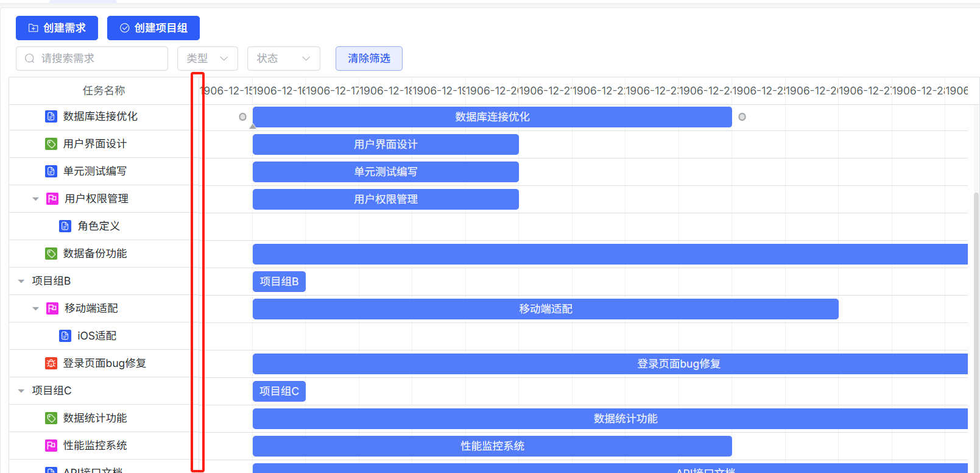
Task: Click the 项目组C Gantt bar
Action: 279,391
